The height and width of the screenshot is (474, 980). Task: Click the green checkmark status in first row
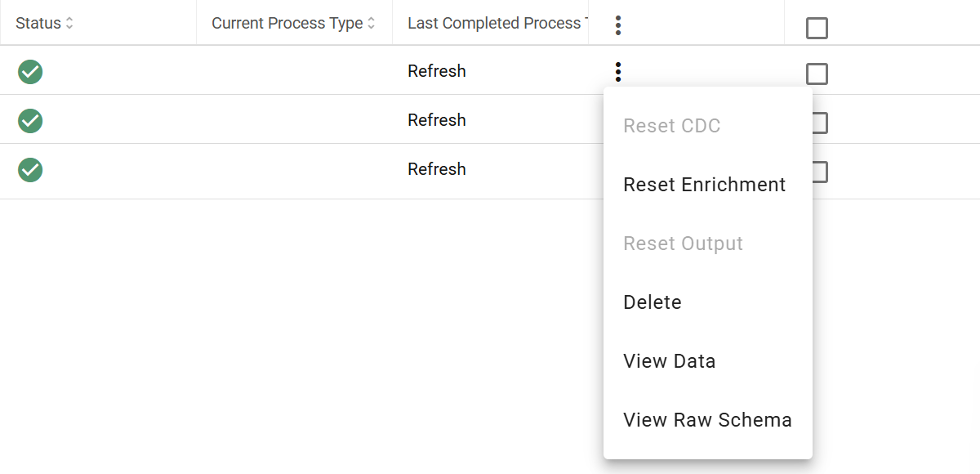click(30, 72)
